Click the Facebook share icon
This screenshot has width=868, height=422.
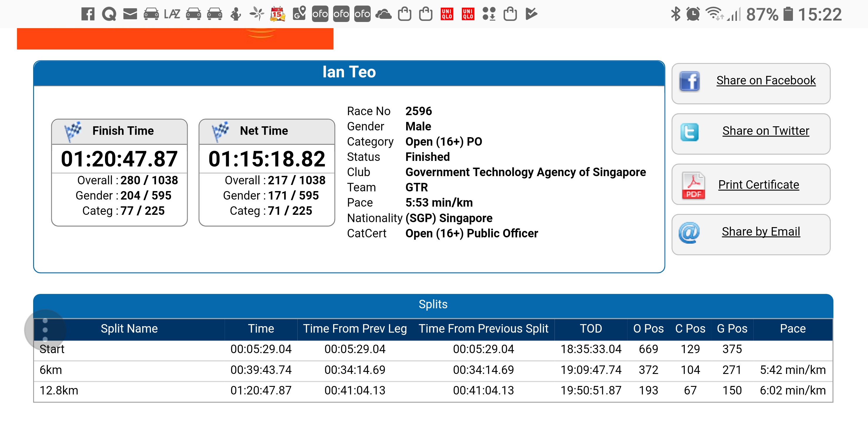tap(689, 81)
